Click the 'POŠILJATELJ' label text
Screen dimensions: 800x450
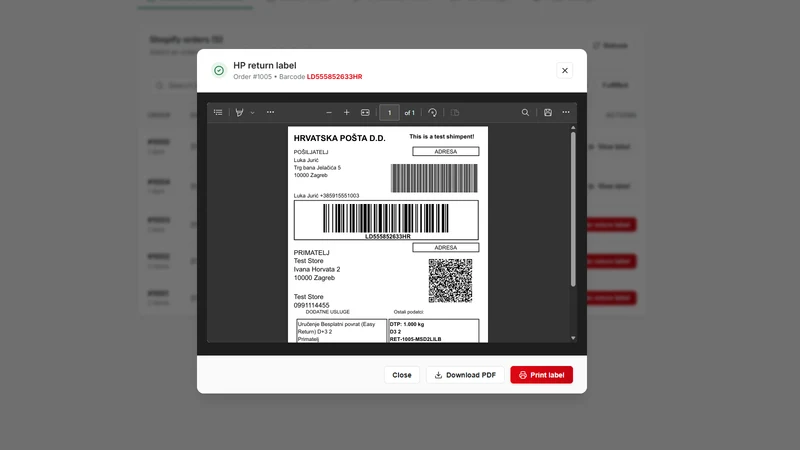(x=311, y=152)
